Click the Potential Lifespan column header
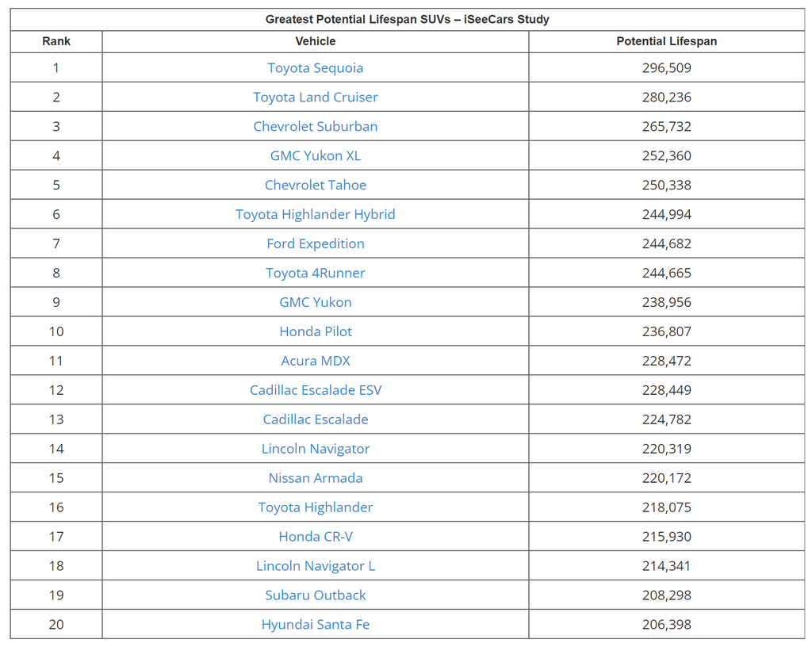812x647 pixels. click(x=666, y=41)
